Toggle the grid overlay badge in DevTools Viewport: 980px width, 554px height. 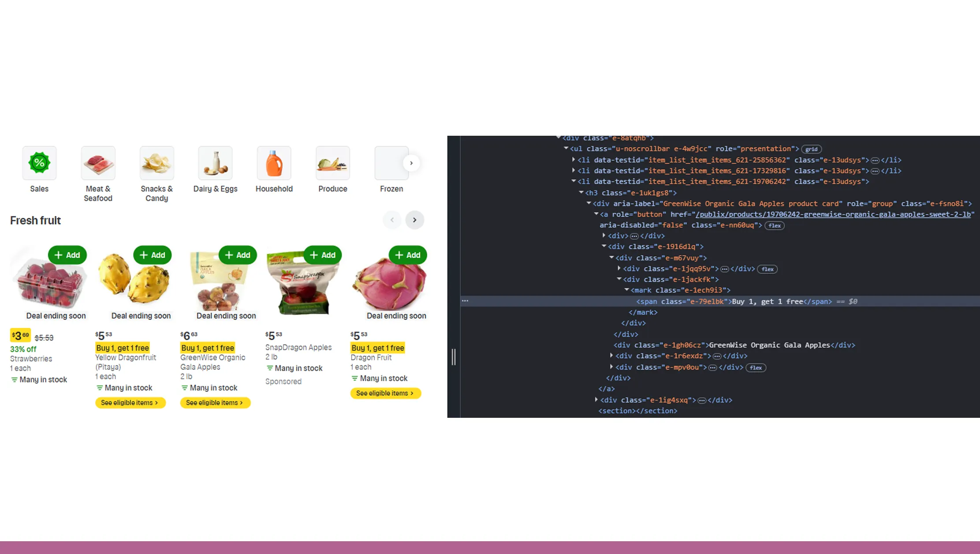[811, 149]
